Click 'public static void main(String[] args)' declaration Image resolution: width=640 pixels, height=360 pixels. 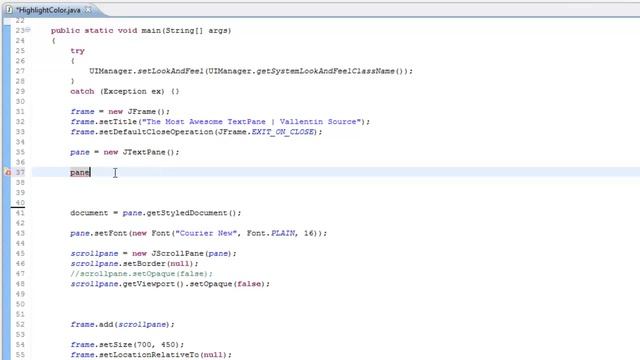click(141, 31)
